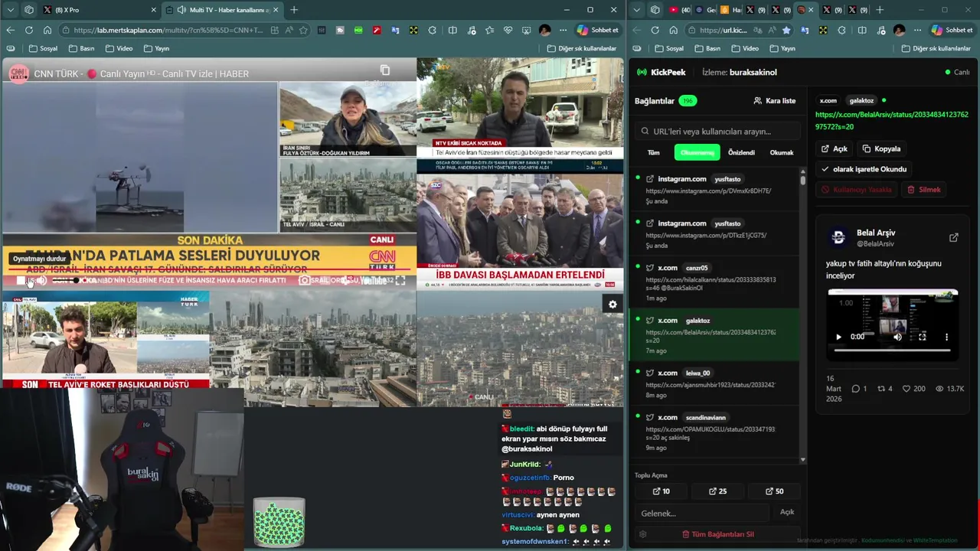This screenshot has width=980, height=551.
Task: Open Belal Arşiv tweet external link icon
Action: click(953, 237)
